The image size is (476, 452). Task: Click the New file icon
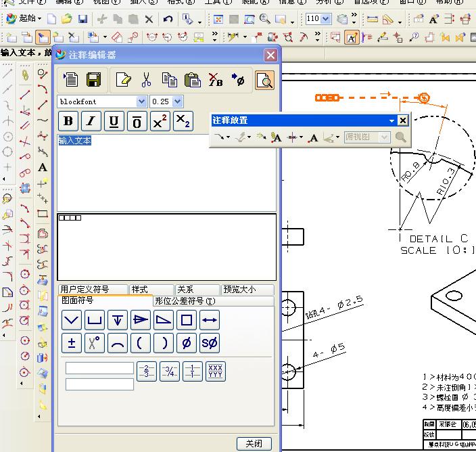pyautogui.click(x=51, y=19)
